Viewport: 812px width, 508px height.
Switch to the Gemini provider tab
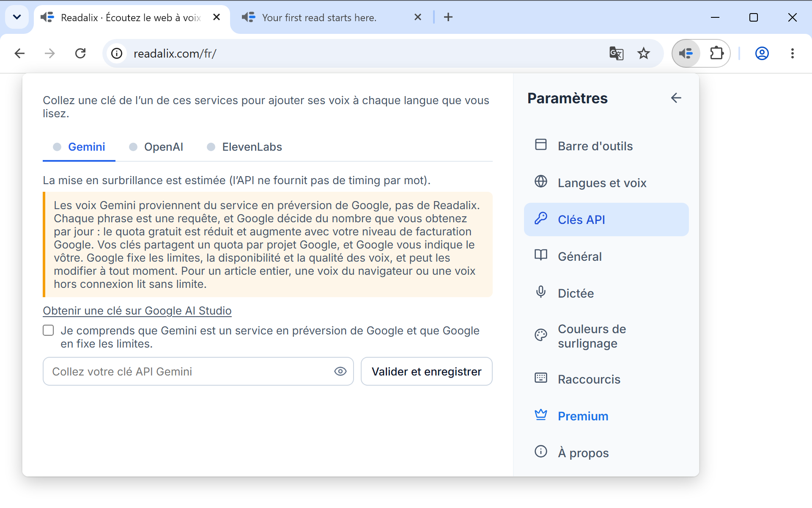[79, 147]
